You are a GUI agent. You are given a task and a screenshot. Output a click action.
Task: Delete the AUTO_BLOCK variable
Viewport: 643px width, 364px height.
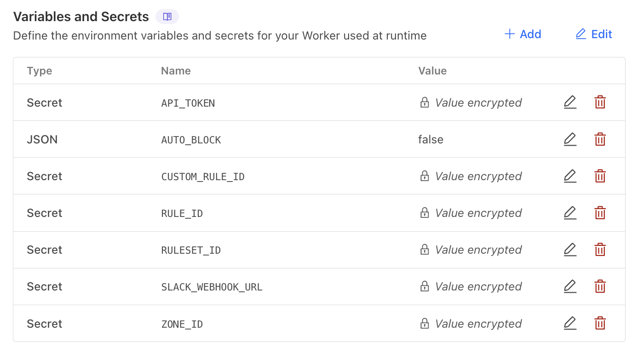click(x=600, y=139)
